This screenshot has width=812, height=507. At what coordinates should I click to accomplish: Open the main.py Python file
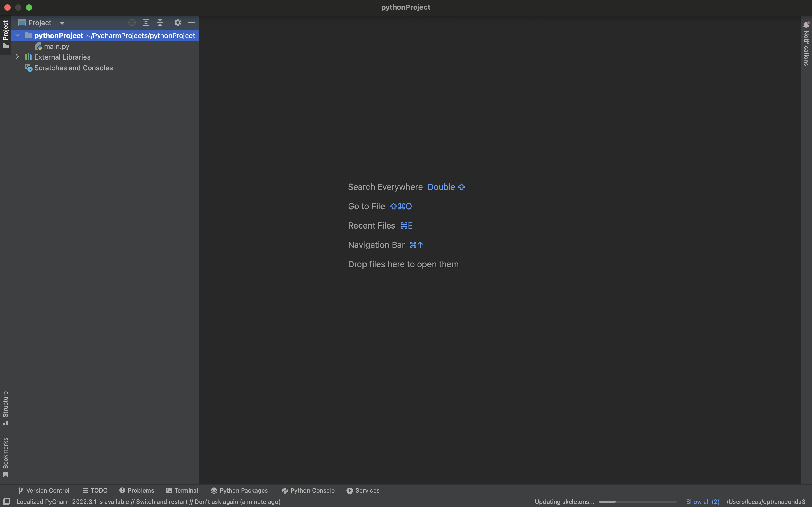coord(56,47)
